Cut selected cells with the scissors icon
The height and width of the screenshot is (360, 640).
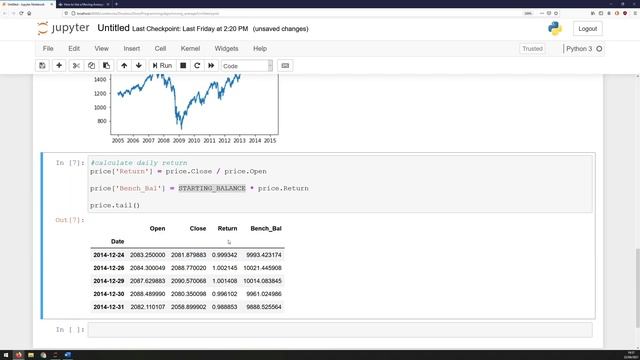[x=76, y=66]
